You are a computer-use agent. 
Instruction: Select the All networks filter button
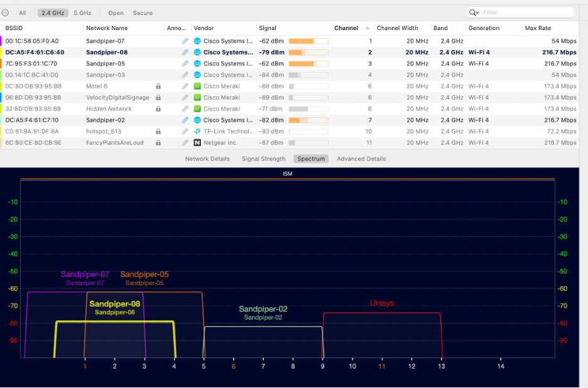point(23,13)
